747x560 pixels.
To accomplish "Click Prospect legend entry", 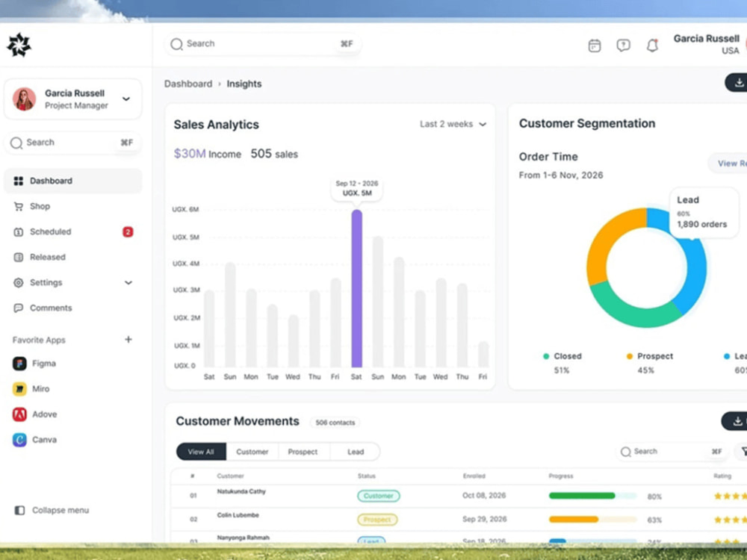I will click(x=649, y=363).
